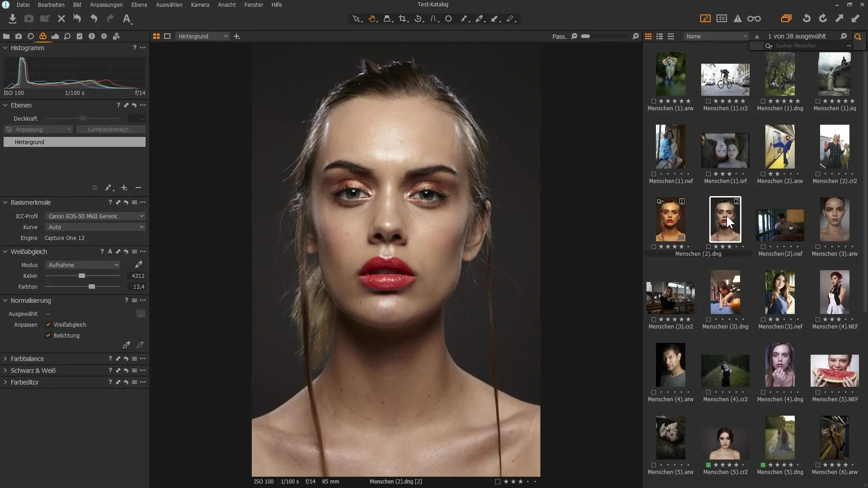Open the Bearbeiten menu

[51, 5]
